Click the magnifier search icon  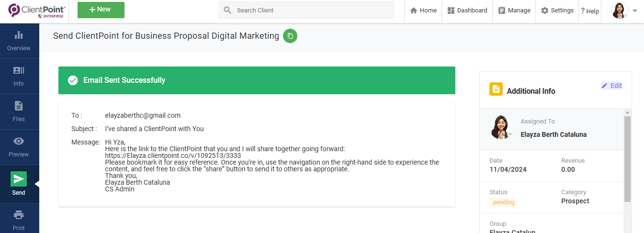pos(227,10)
